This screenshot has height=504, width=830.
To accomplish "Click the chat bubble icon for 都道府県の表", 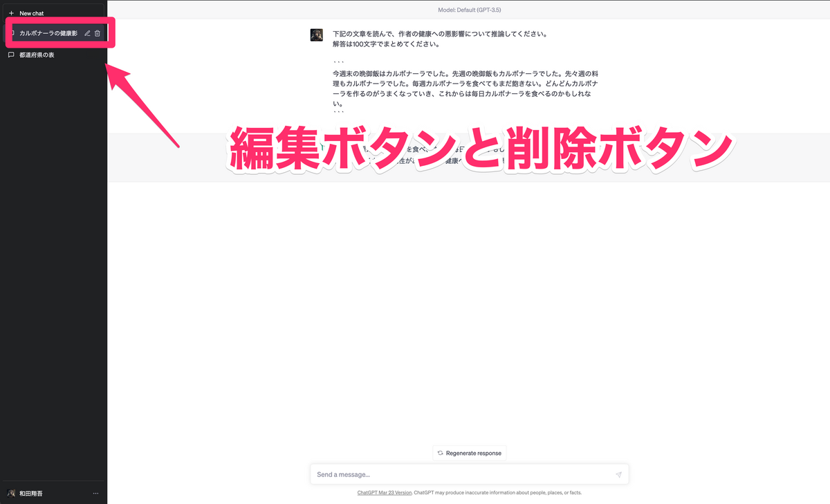I will point(11,55).
